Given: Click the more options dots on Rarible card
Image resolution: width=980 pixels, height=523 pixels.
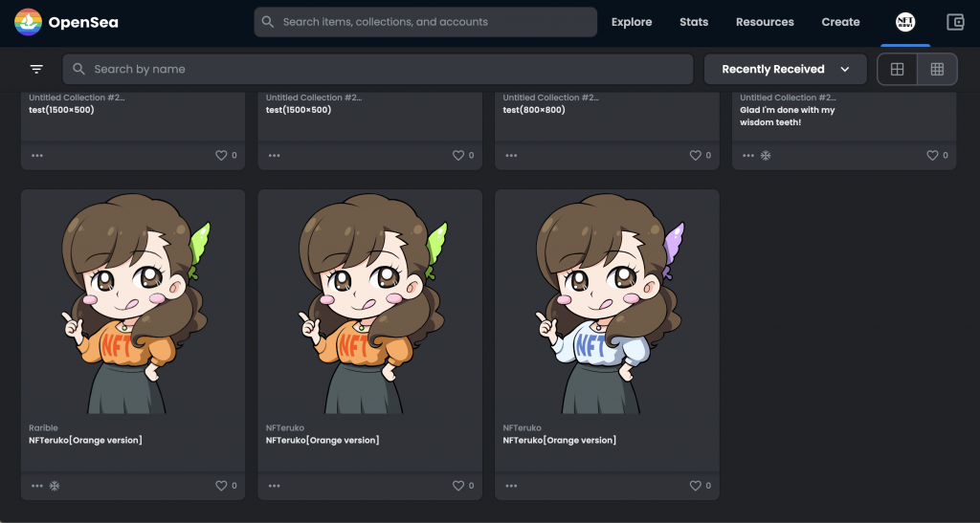Looking at the screenshot, I should [37, 486].
